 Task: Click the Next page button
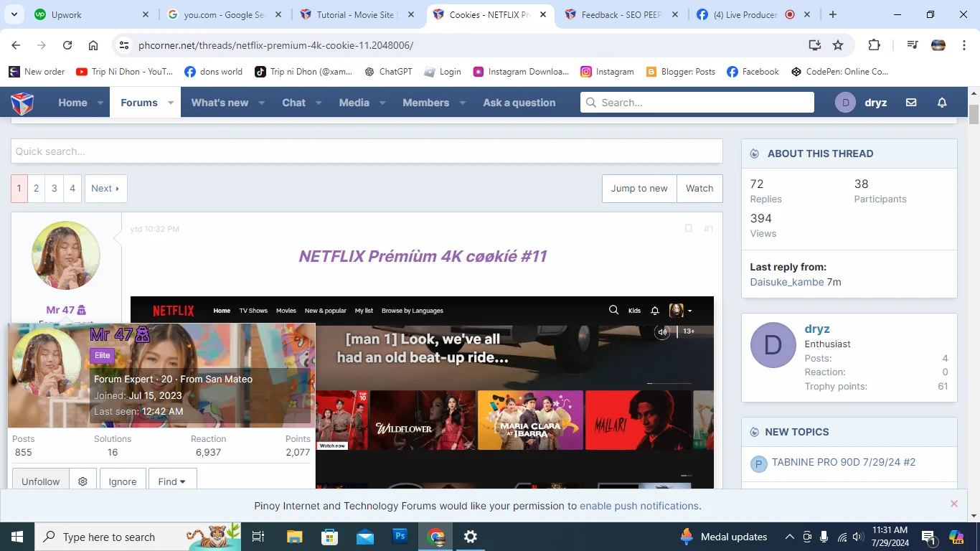click(x=105, y=188)
